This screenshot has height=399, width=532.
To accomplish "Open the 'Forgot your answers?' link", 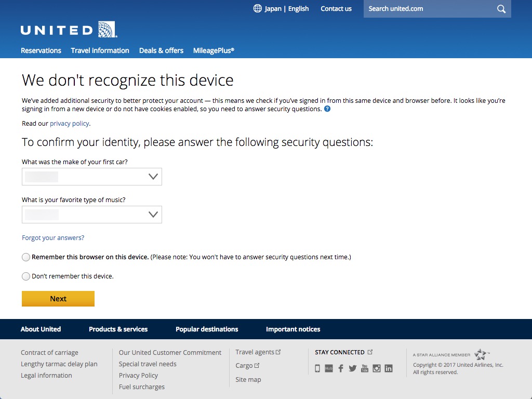I will pyautogui.click(x=52, y=237).
